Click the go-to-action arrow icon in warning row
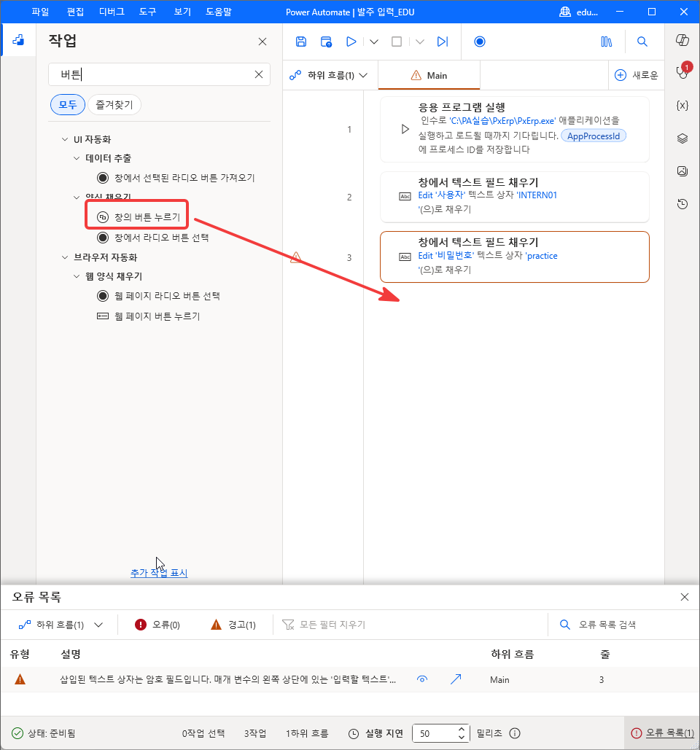Image resolution: width=700 pixels, height=750 pixels. 456,679
